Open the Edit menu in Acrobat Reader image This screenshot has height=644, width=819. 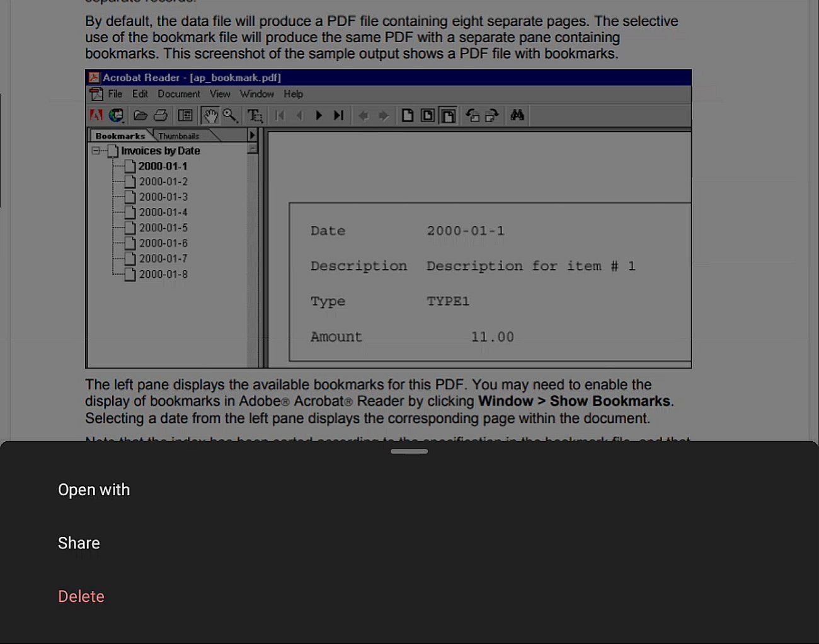tap(140, 94)
